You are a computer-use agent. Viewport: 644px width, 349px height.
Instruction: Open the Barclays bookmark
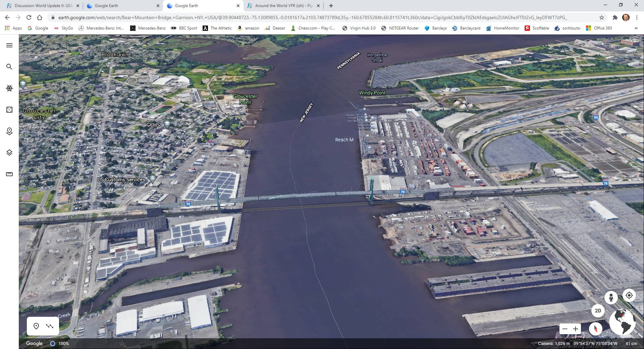click(435, 28)
